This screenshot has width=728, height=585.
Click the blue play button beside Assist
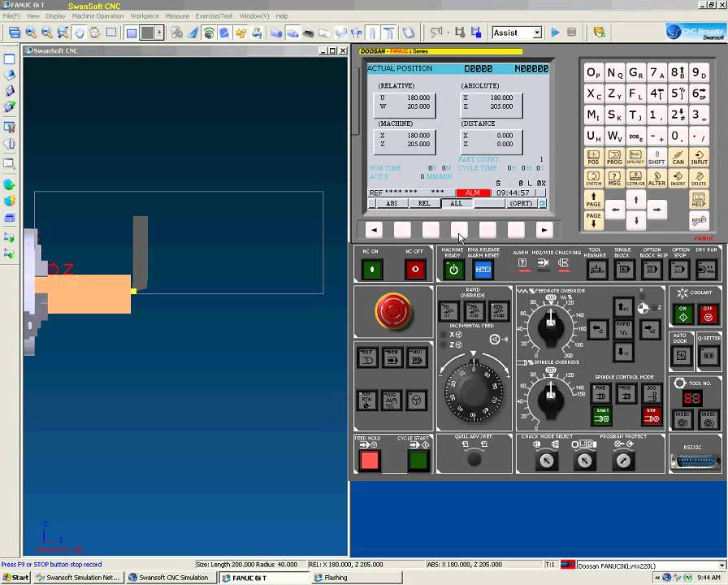tap(555, 32)
